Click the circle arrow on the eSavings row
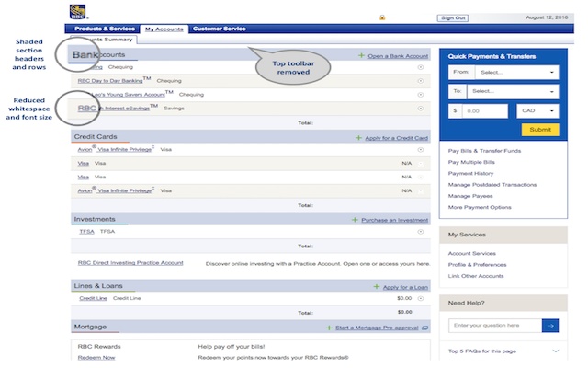588x368 pixels. [x=421, y=109]
